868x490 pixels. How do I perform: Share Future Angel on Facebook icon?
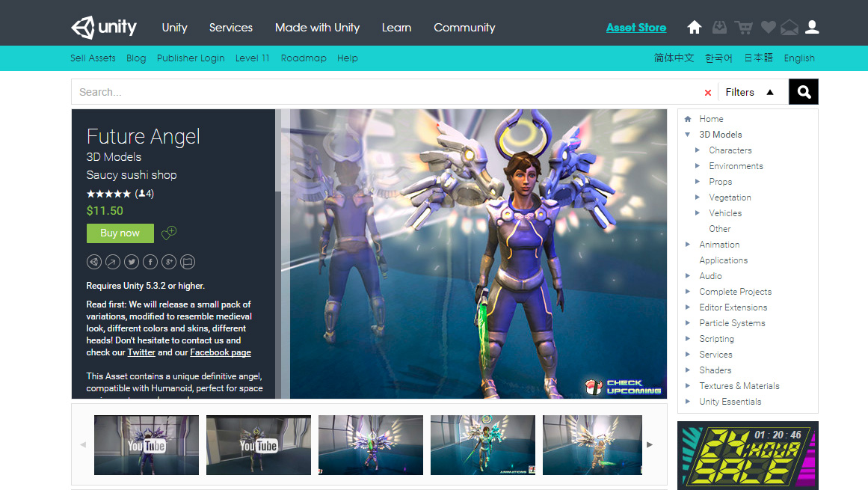click(150, 262)
